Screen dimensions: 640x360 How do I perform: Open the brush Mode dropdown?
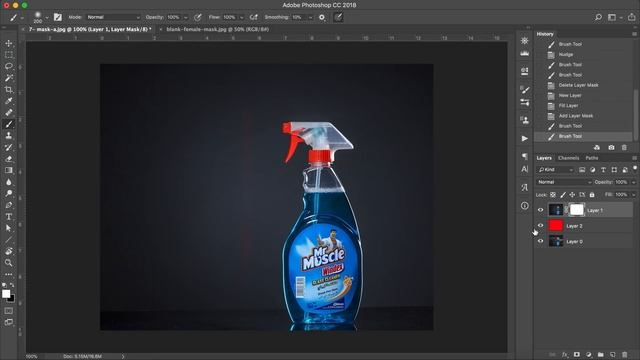pos(113,17)
